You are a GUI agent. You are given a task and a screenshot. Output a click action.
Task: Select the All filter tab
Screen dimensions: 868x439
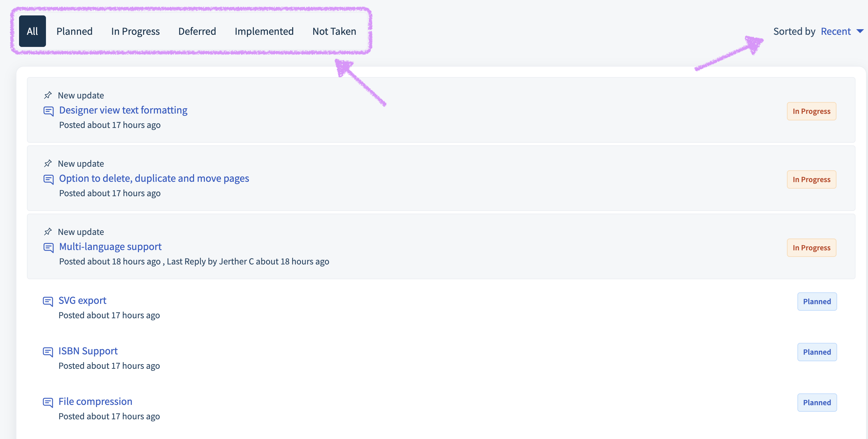tap(33, 31)
